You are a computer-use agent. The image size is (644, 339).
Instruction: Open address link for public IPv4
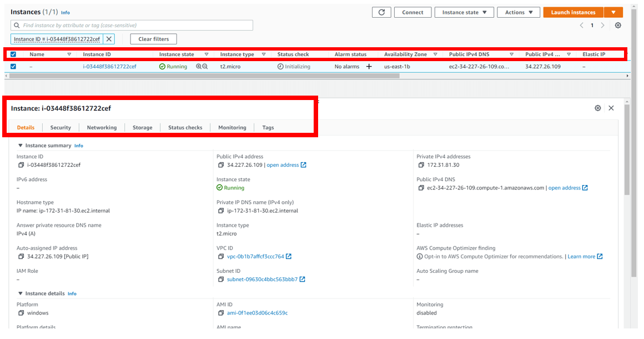coord(283,164)
